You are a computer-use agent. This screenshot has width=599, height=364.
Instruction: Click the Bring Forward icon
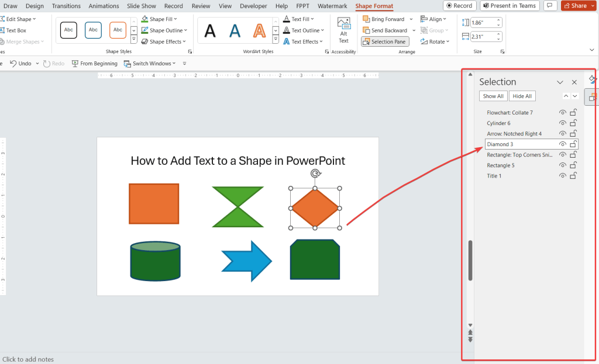[366, 19]
